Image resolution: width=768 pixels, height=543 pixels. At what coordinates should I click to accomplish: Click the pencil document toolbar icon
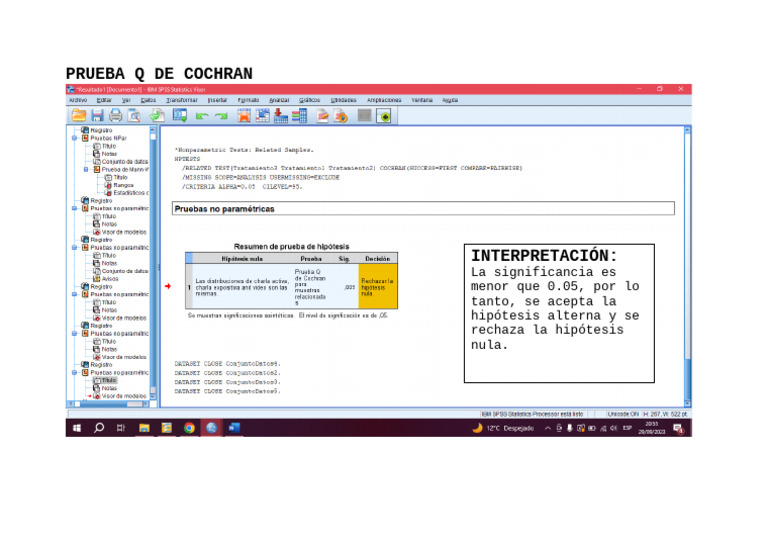322,116
